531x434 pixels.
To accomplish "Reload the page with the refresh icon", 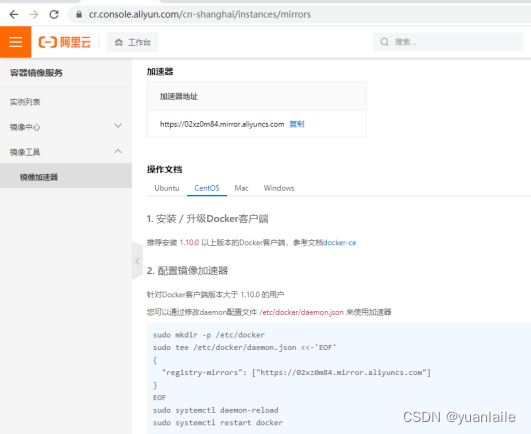I will (x=54, y=14).
